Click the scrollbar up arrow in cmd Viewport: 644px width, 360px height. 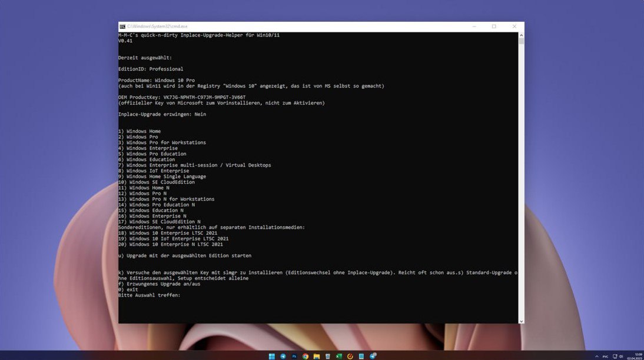pyautogui.click(x=521, y=35)
